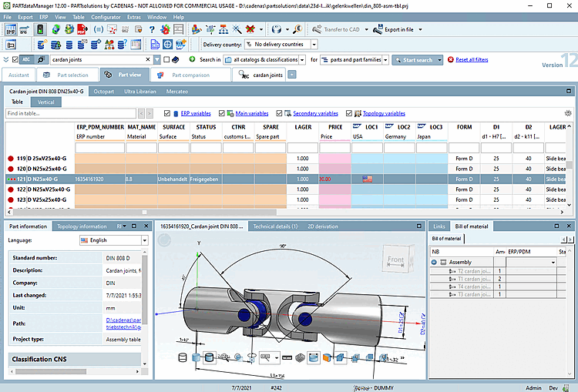This screenshot has width=578, height=392.
Task: Click the blue question mark help icon
Action: 152,29
